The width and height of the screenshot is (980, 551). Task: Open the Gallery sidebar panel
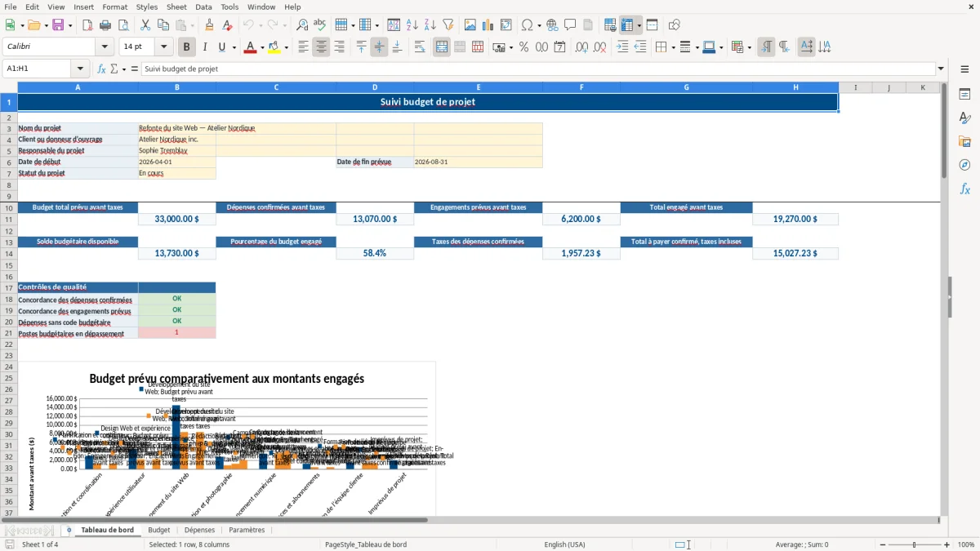964,142
